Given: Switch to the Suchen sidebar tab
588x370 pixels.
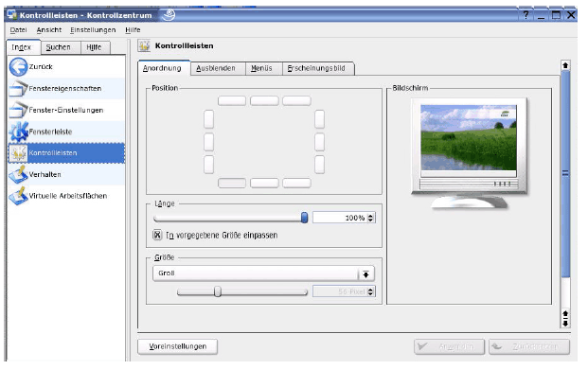Looking at the screenshot, I should (x=58, y=47).
